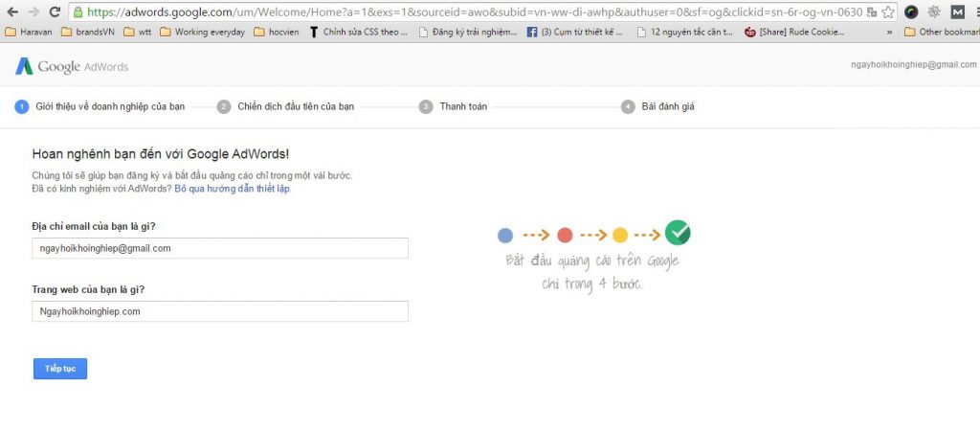Screen dimensions: 980x431
Task: Click the ngayhoikhoinghiep@gmail.com account in header
Action: (914, 64)
